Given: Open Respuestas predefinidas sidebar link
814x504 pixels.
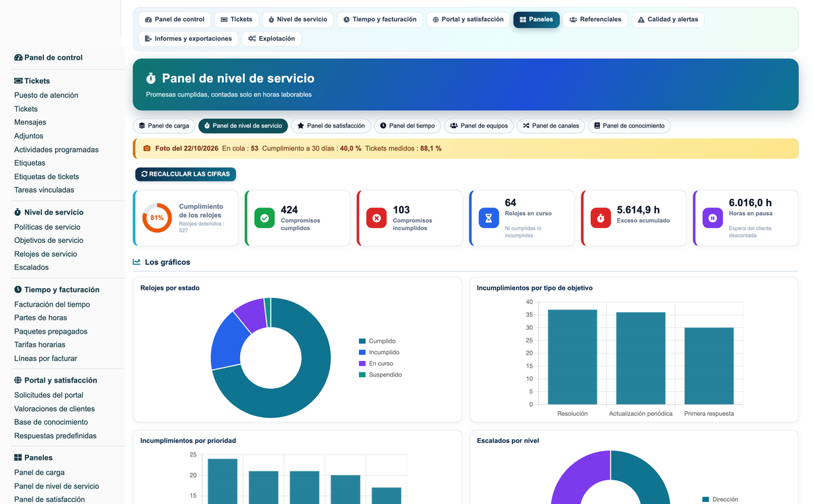Looking at the screenshot, I should point(56,436).
